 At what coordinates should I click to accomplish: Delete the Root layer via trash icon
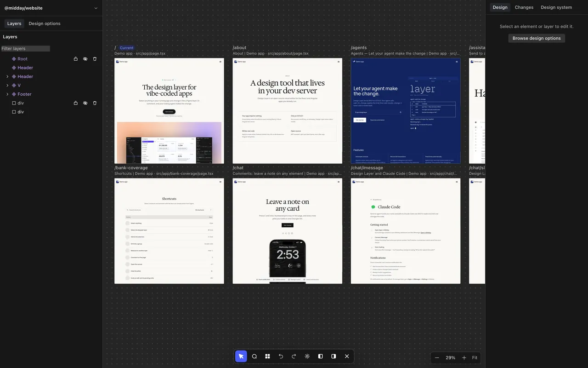95,59
